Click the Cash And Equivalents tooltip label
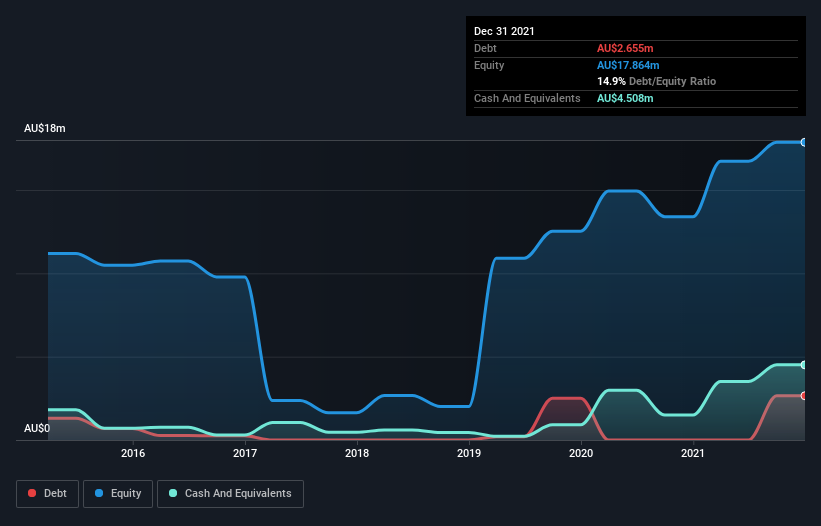This screenshot has height=526, width=821. pyautogui.click(x=527, y=98)
